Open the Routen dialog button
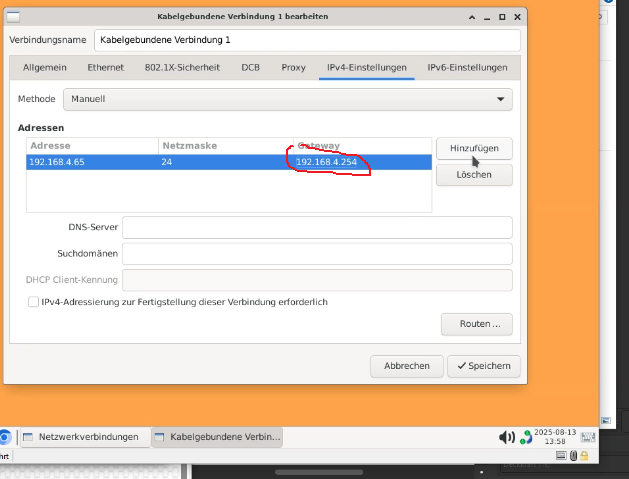The width and height of the screenshot is (629, 479). pos(476,324)
